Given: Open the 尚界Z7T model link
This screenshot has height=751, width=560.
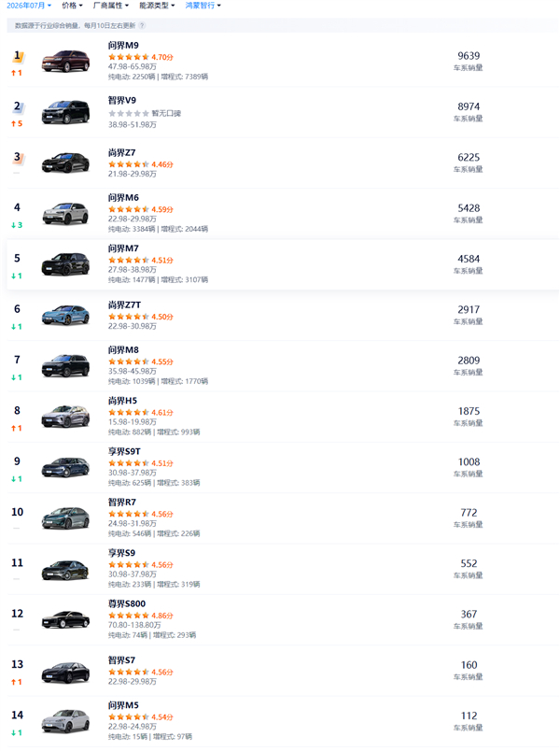Looking at the screenshot, I should [124, 305].
